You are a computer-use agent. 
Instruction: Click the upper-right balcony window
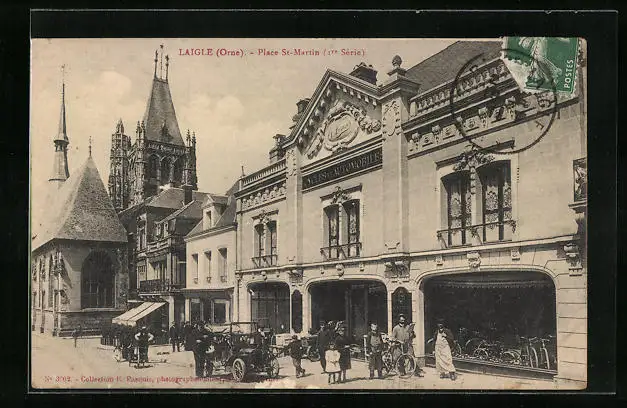[x=477, y=205]
